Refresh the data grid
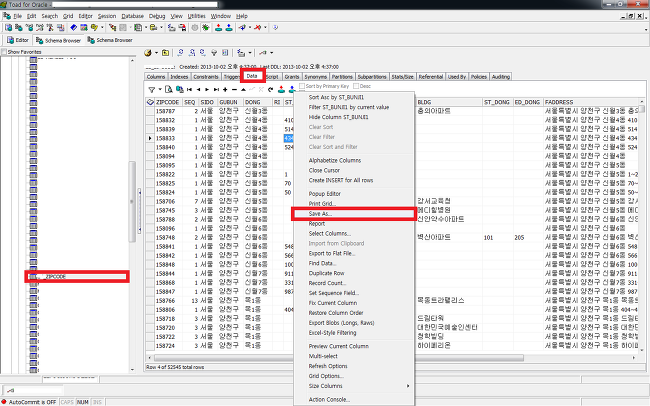Screen dimensions: 650x406 click(271, 89)
